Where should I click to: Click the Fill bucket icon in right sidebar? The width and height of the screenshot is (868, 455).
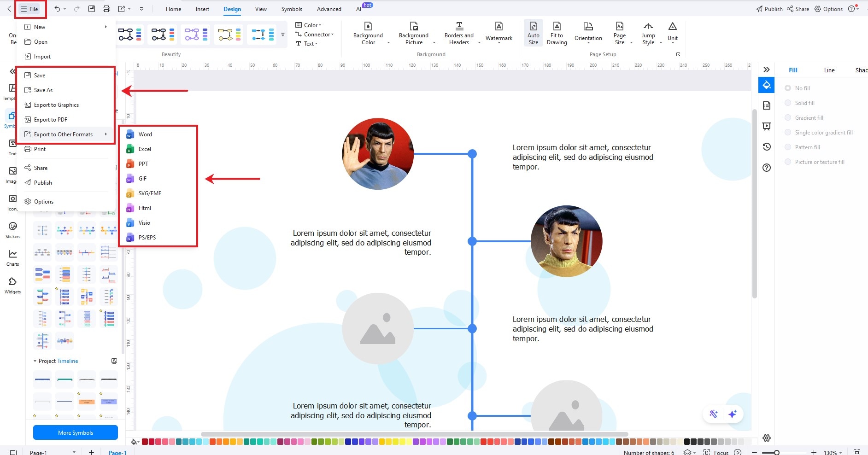tap(767, 85)
